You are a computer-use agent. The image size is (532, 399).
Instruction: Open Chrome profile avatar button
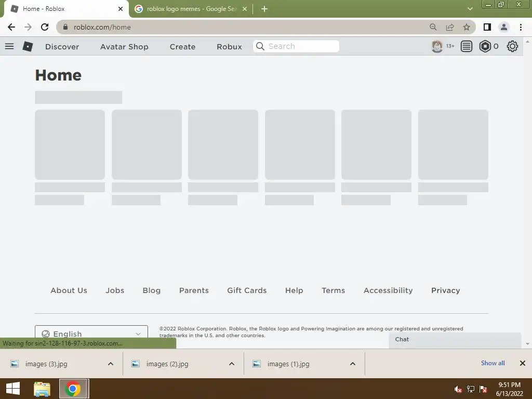pyautogui.click(x=504, y=27)
